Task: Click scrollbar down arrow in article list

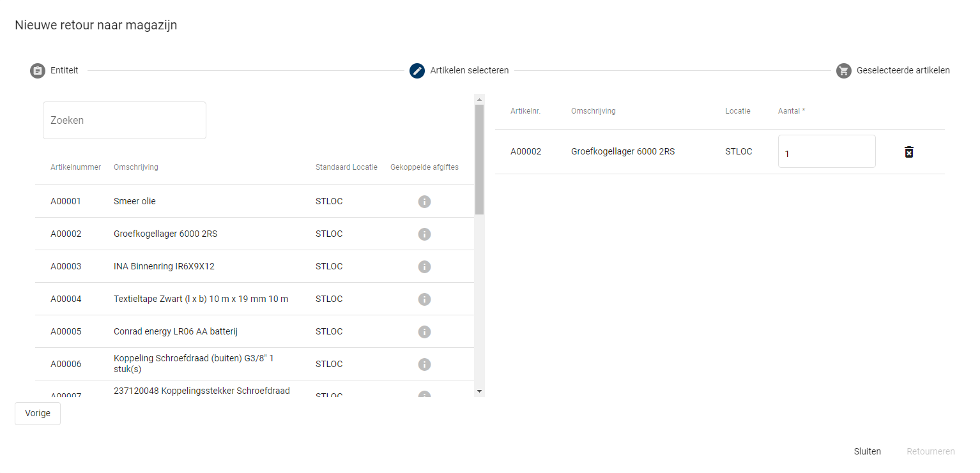Action: (479, 391)
